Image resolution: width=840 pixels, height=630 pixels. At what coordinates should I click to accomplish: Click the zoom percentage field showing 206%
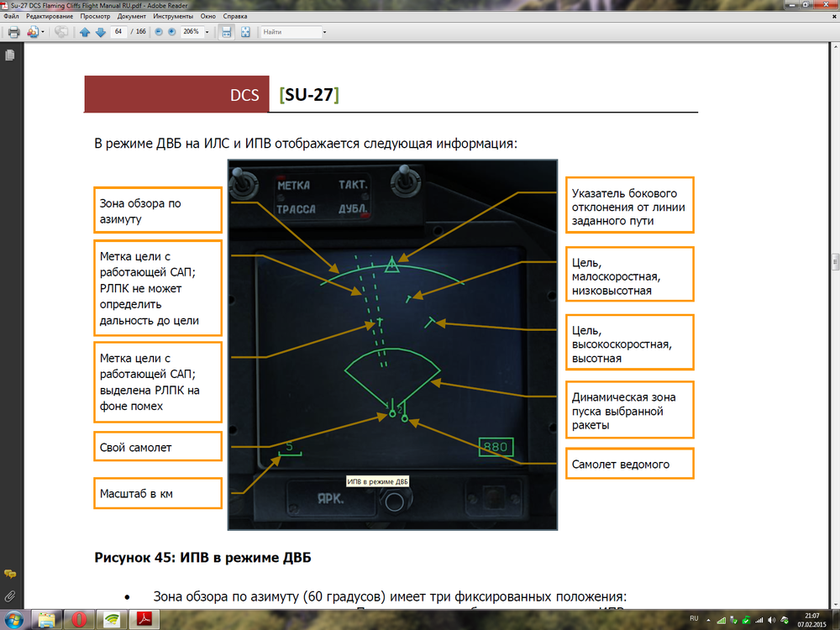[192, 32]
